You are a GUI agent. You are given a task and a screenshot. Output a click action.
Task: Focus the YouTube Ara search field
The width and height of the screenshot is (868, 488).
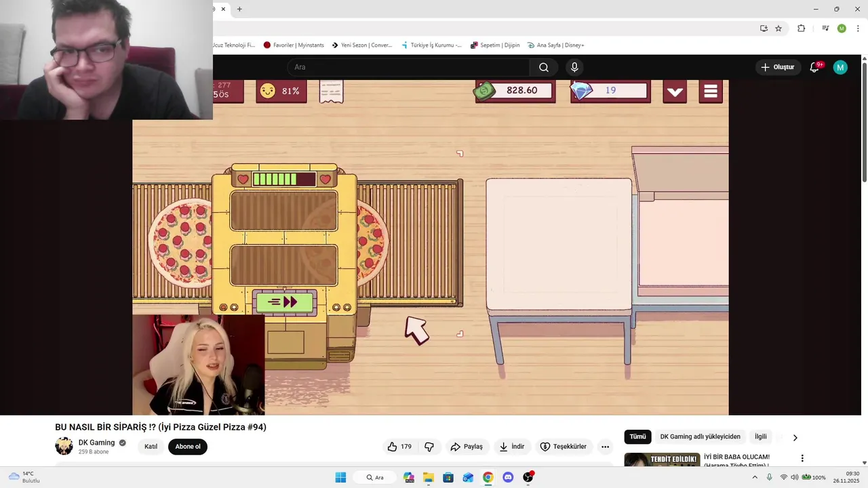pos(408,67)
